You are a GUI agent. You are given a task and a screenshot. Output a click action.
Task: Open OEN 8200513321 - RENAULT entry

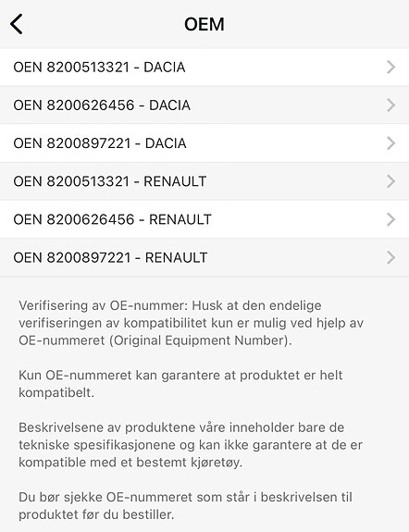click(204, 181)
